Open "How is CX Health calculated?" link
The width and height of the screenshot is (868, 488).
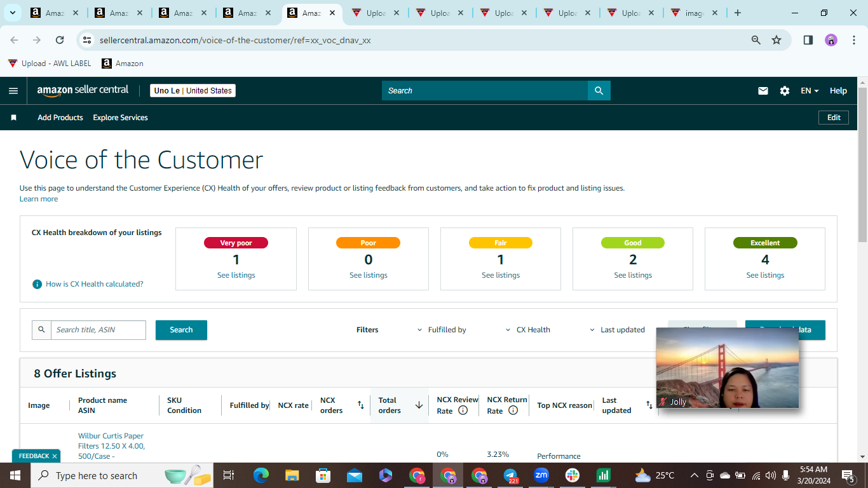[x=94, y=284]
